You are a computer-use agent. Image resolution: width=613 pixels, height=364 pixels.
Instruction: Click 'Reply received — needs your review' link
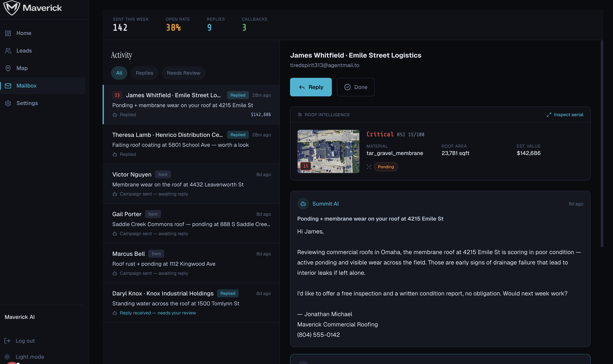[158, 313]
